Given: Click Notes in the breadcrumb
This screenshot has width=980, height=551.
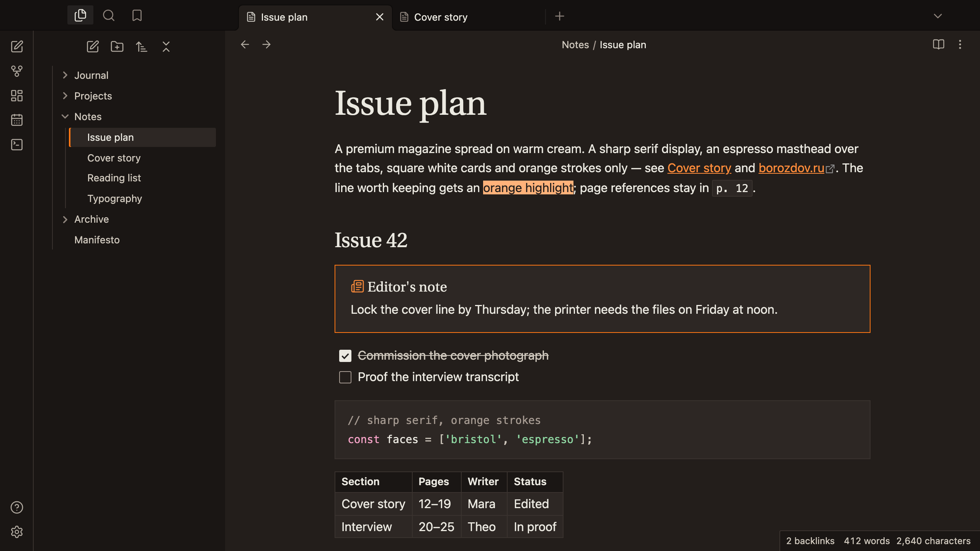Looking at the screenshot, I should pyautogui.click(x=575, y=45).
